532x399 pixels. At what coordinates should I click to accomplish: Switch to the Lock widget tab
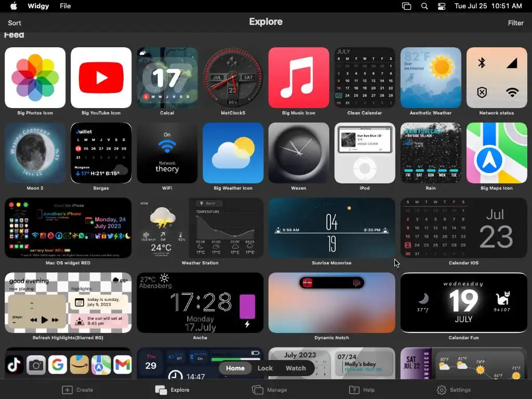click(265, 368)
